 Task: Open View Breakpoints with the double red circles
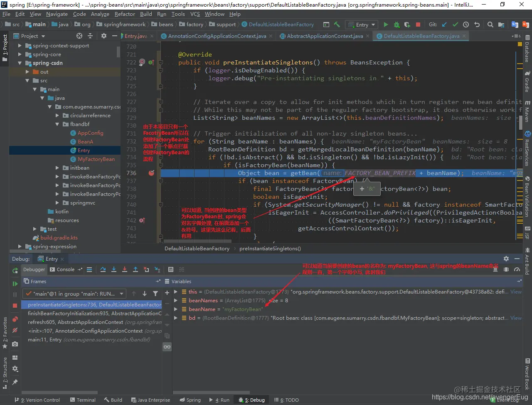15,319
